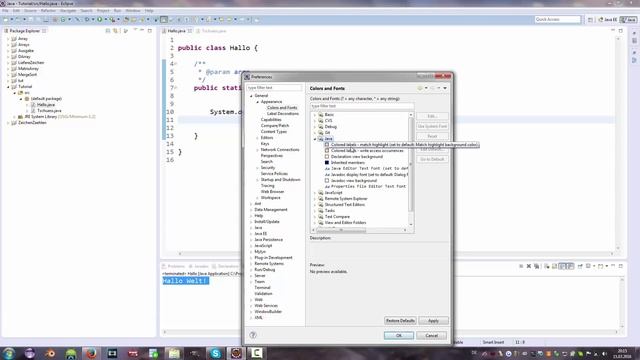Select ZeichenZaehlen project in Package Explorer
The width and height of the screenshot is (640, 360).
[x=32, y=122]
